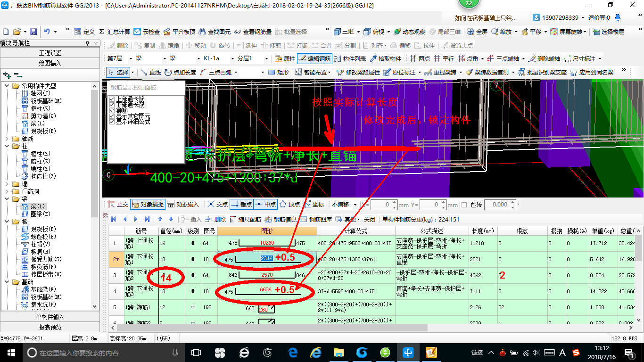Open 构件列表 component list
Image resolution: width=644 pixels, height=362 pixels.
pyautogui.click(x=350, y=58)
